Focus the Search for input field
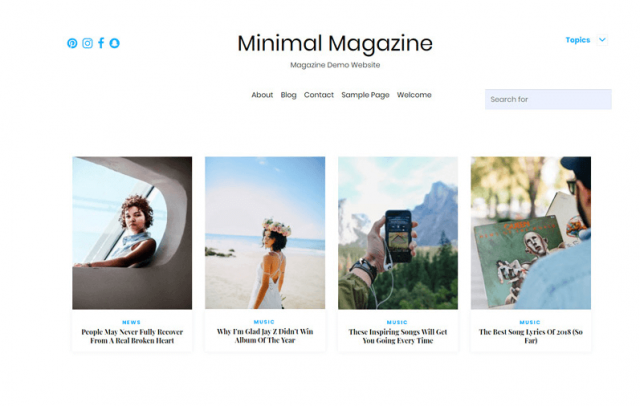Image resolution: width=640 pixels, height=406 pixels. pos(548,99)
